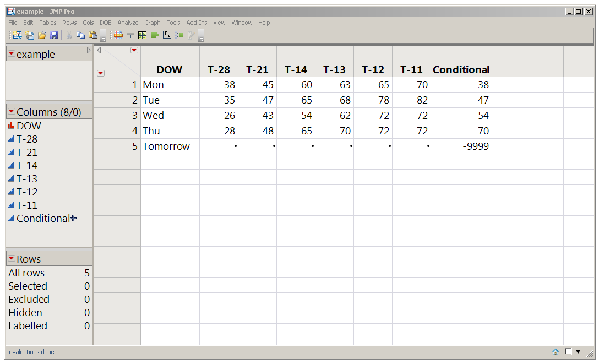Click the Home windows icon in status bar

[x=555, y=351]
